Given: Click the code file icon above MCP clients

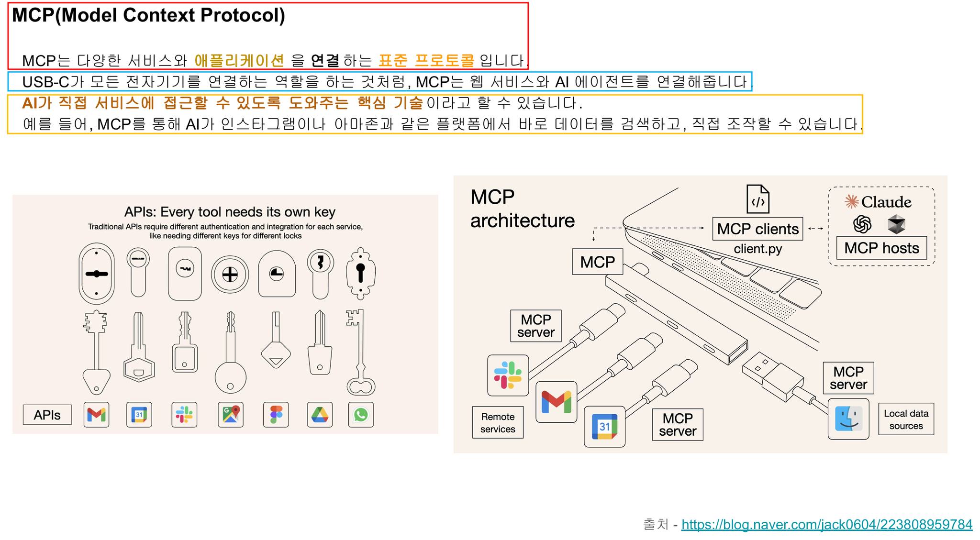Looking at the screenshot, I should coord(758,199).
